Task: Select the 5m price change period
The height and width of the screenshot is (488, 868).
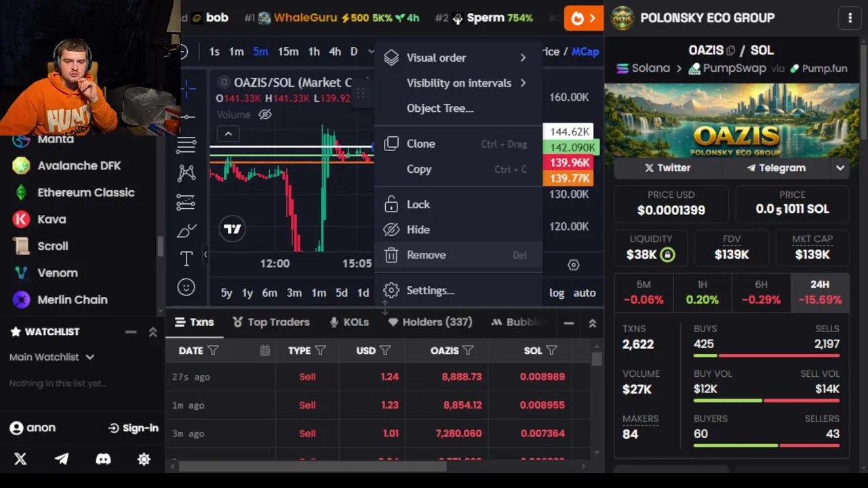Action: [x=644, y=292]
